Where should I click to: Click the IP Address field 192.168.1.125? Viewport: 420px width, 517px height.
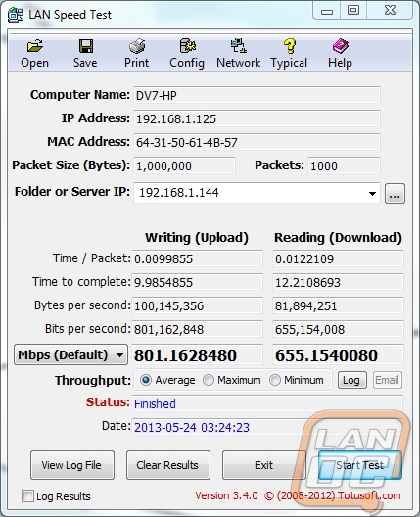tap(257, 118)
